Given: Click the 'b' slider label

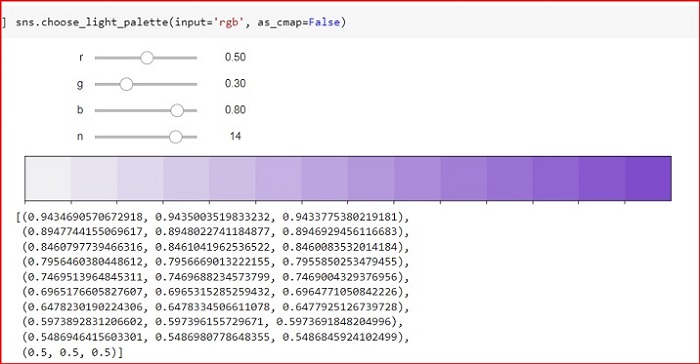Looking at the screenshot, I should (80, 110).
